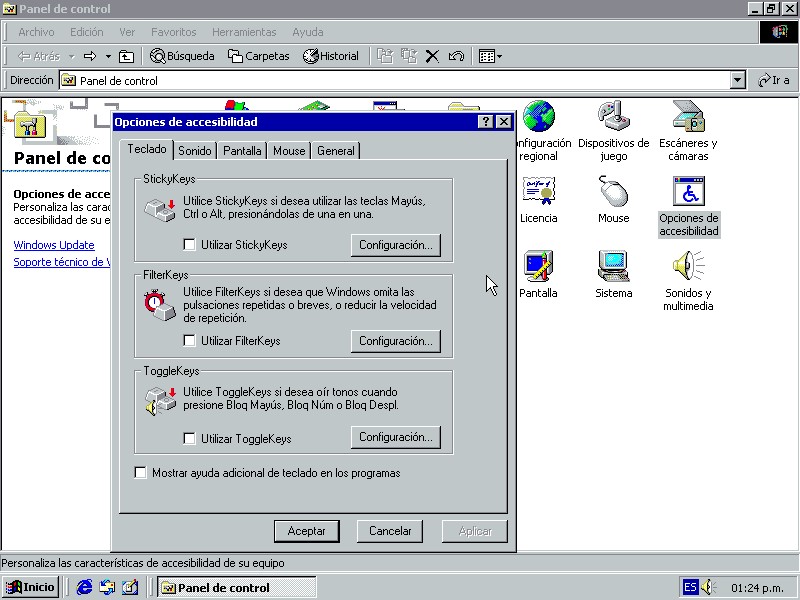This screenshot has width=800, height=600.
Task: Close the Opciones de accesibilidad dialog
Action: [x=504, y=121]
